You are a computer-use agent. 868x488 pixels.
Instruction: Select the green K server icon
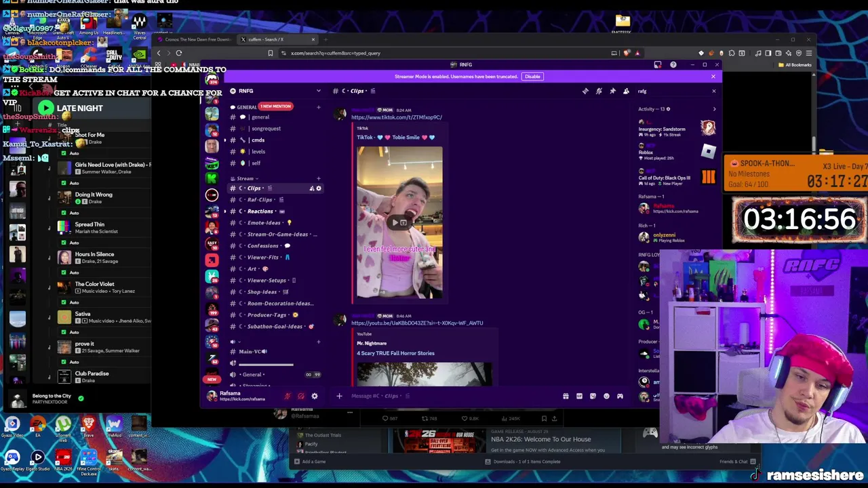[x=212, y=178]
